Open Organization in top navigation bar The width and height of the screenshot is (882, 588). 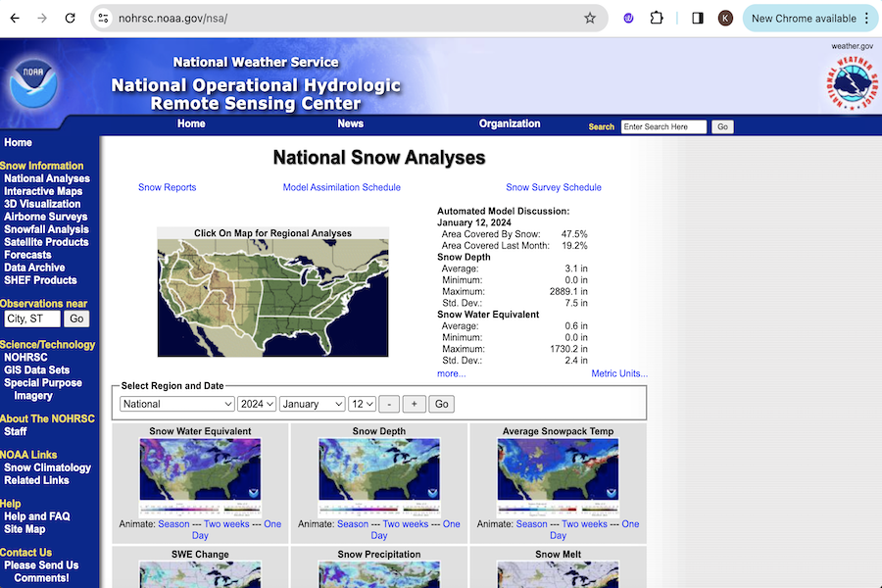(510, 123)
